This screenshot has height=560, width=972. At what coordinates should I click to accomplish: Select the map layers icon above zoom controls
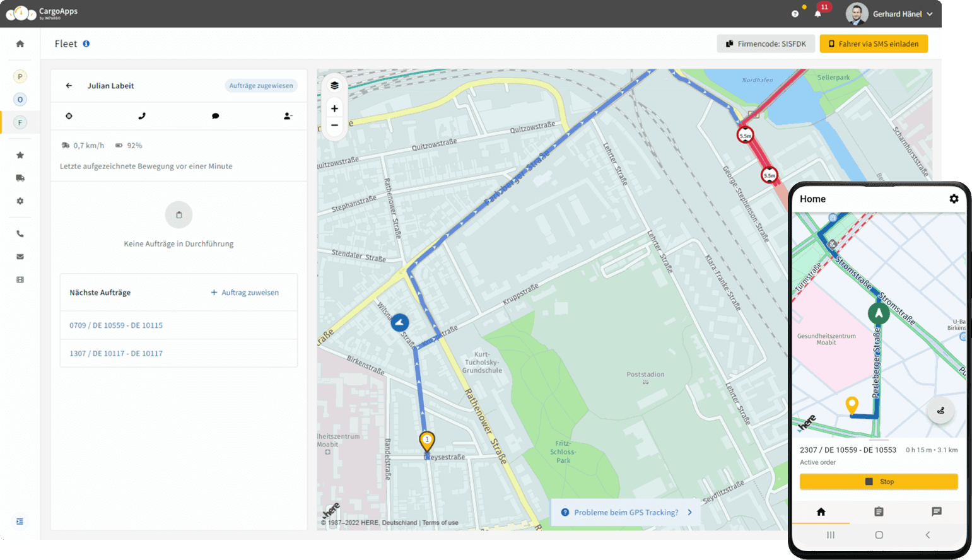334,85
